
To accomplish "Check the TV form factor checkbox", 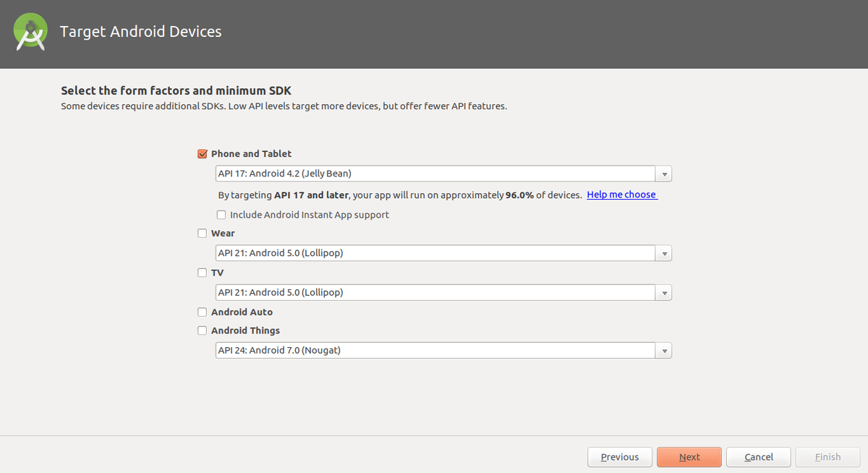I will click(203, 273).
